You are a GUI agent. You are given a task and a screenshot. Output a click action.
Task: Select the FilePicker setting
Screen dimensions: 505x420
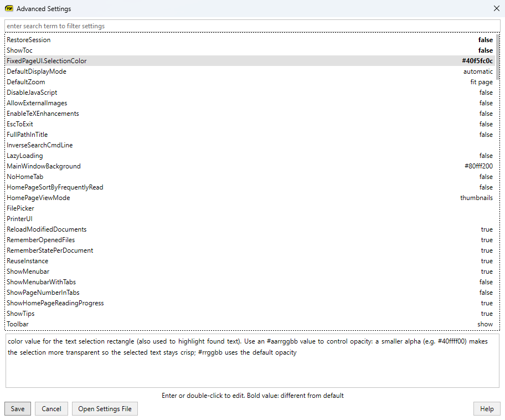click(x=250, y=208)
